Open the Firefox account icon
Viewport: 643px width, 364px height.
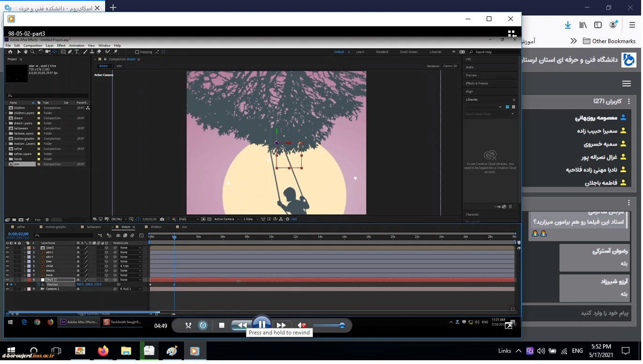click(x=613, y=25)
